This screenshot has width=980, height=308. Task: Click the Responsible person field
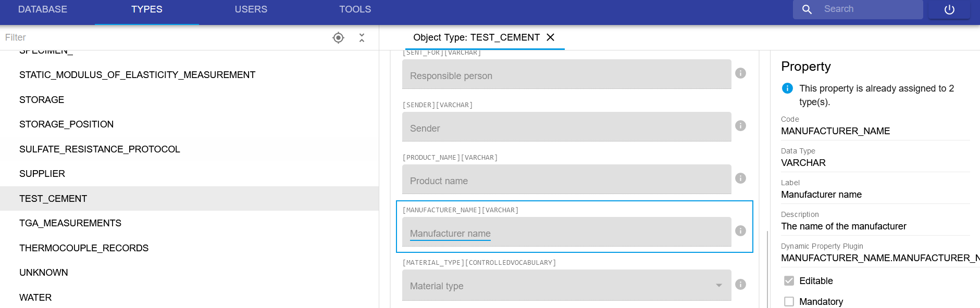(x=566, y=74)
